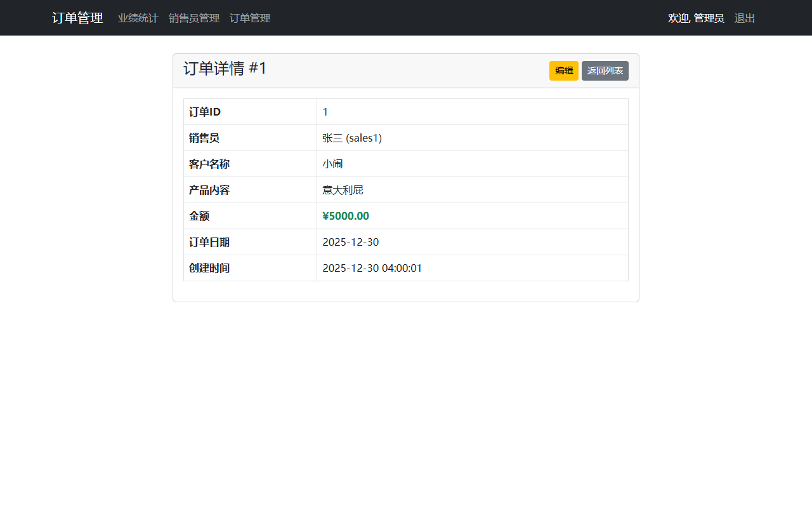
Task: Click the 订单管理 brand logo text
Action: click(77, 18)
